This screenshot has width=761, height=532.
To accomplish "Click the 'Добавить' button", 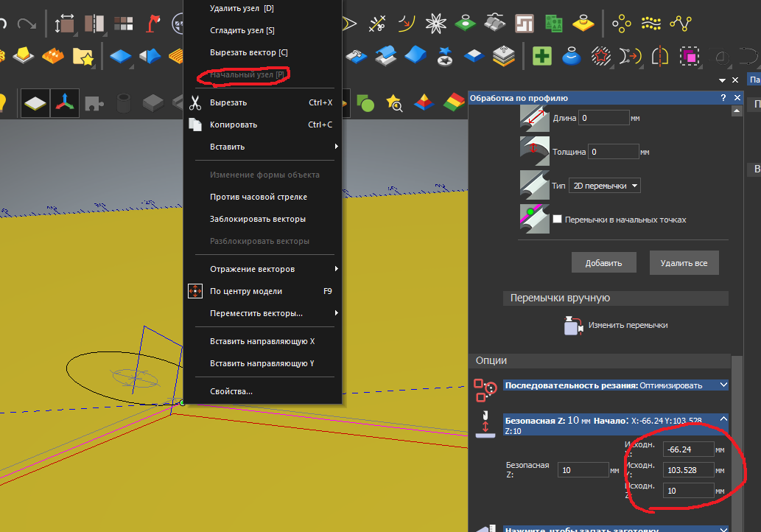I will pyautogui.click(x=604, y=262).
